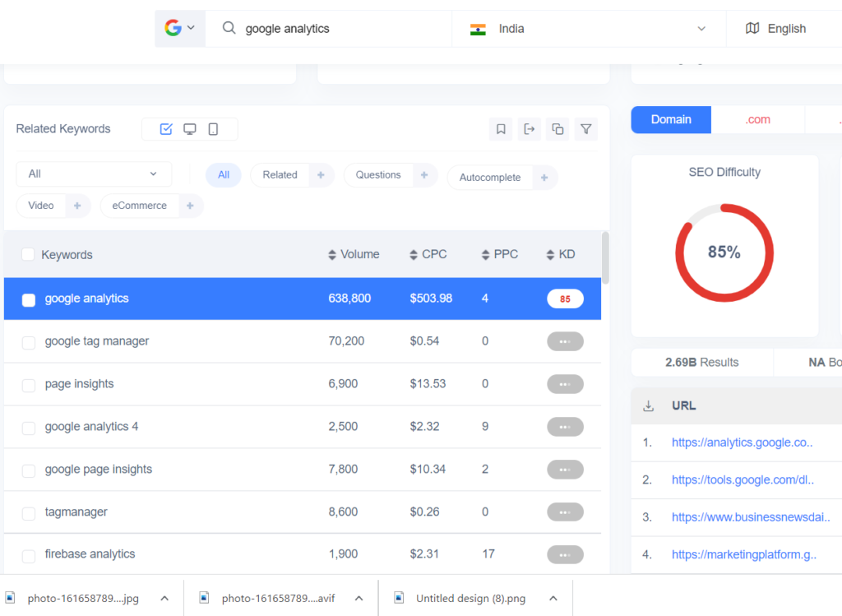Load KD for 'tagmanager' row

click(565, 512)
